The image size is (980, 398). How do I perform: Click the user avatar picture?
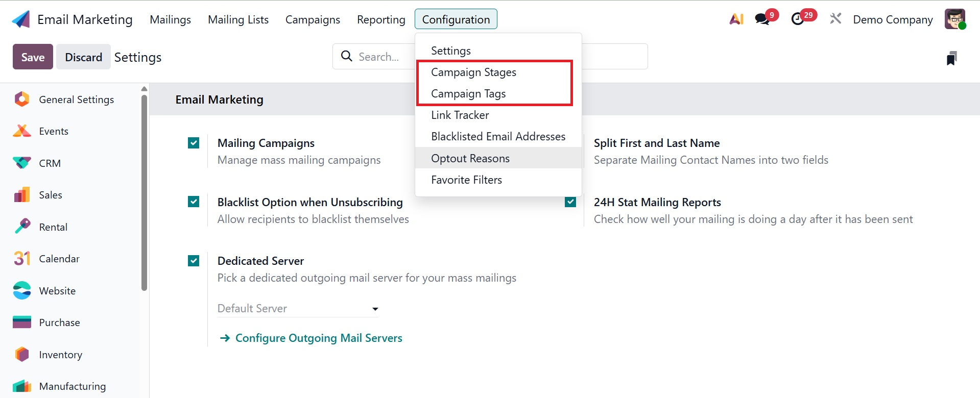click(x=954, y=19)
